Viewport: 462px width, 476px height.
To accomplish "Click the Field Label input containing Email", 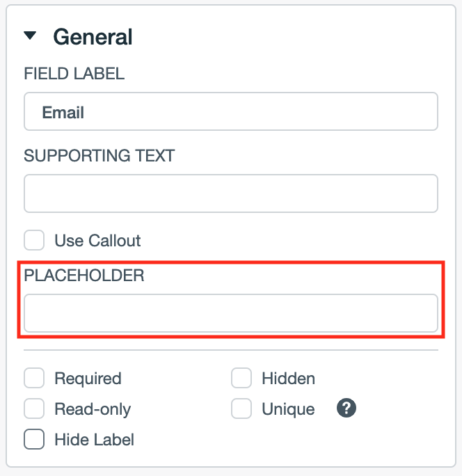I will 230,111.
